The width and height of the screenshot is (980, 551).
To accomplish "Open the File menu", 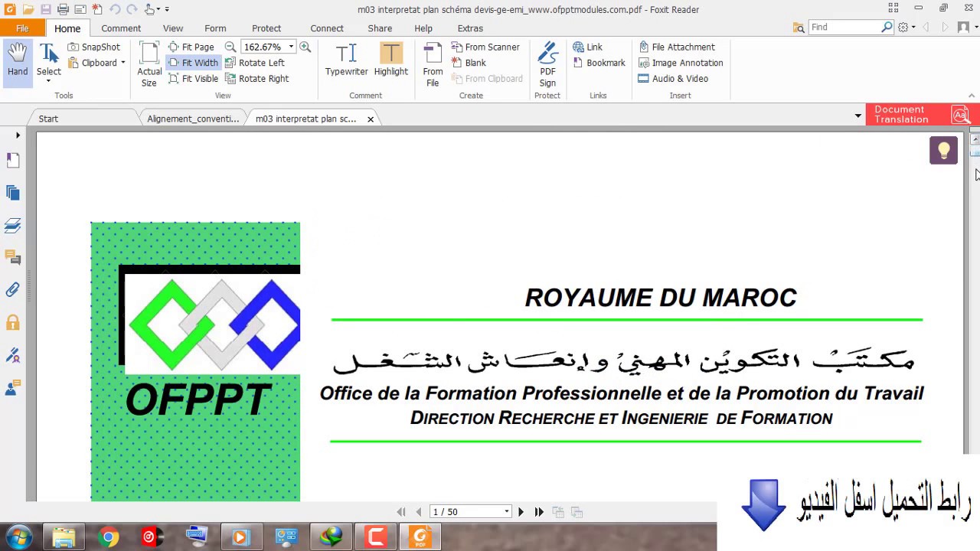I will [22, 28].
